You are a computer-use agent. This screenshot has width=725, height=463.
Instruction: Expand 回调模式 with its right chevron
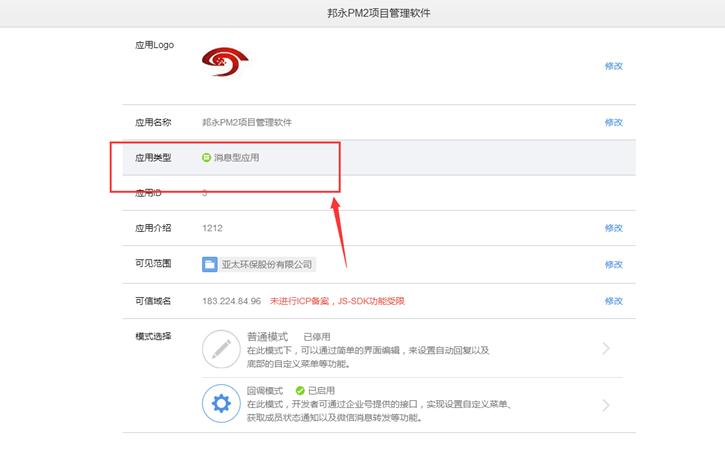tap(606, 405)
